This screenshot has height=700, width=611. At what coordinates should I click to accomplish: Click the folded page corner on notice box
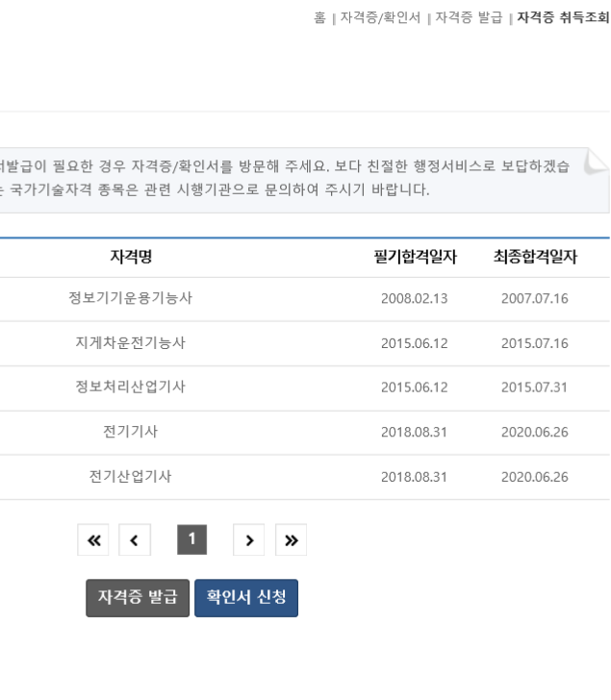click(596, 162)
